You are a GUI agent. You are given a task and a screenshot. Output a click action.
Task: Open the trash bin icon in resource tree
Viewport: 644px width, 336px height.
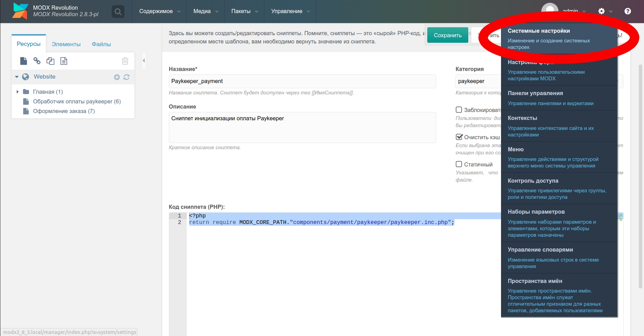click(x=125, y=61)
